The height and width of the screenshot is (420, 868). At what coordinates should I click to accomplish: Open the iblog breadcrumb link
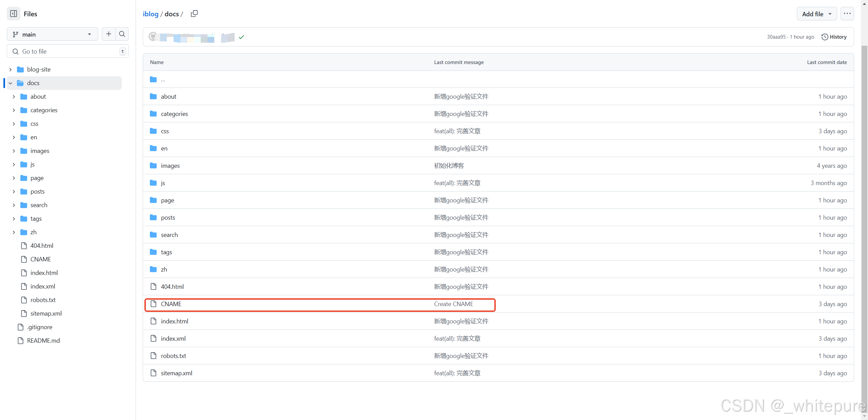(x=151, y=14)
